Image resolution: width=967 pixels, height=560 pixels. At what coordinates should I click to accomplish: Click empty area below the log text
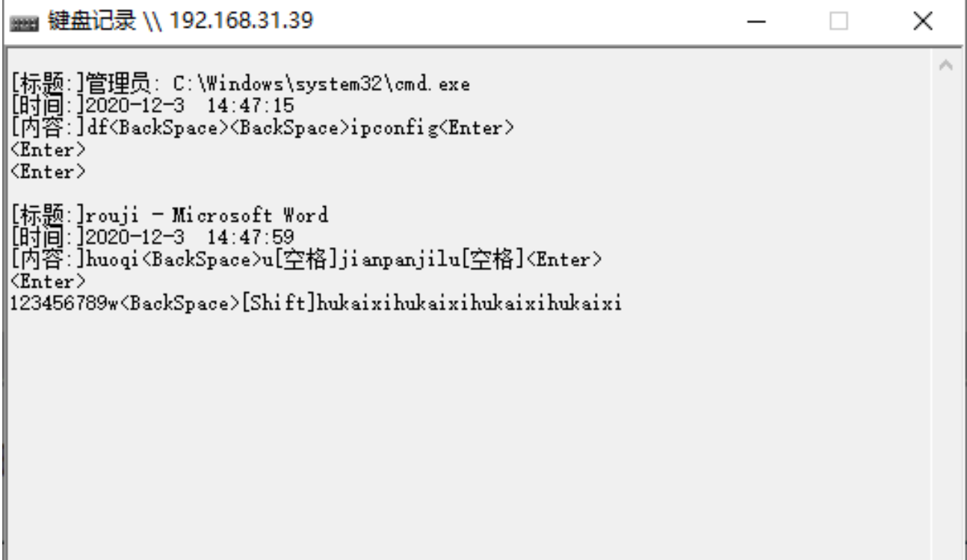click(x=448, y=433)
